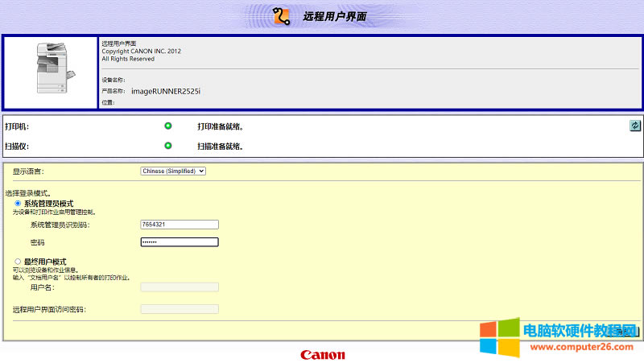Click the printer device image
The image size is (644, 363).
(56, 68)
